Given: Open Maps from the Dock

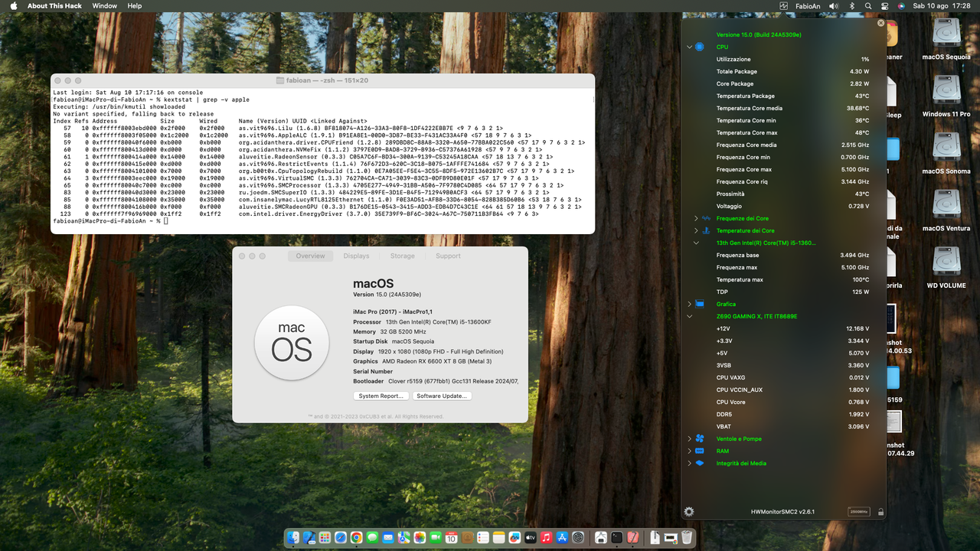Looking at the screenshot, I should pos(403,538).
